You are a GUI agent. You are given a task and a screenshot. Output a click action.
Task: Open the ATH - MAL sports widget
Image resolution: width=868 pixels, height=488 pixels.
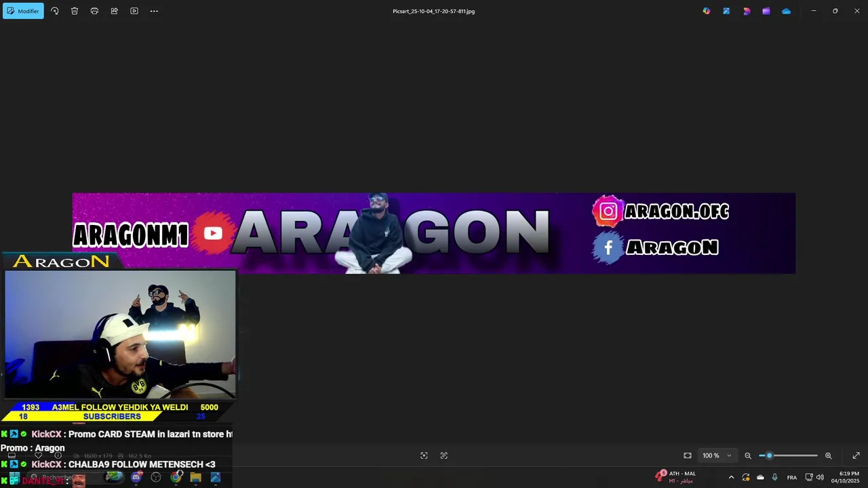click(x=675, y=477)
